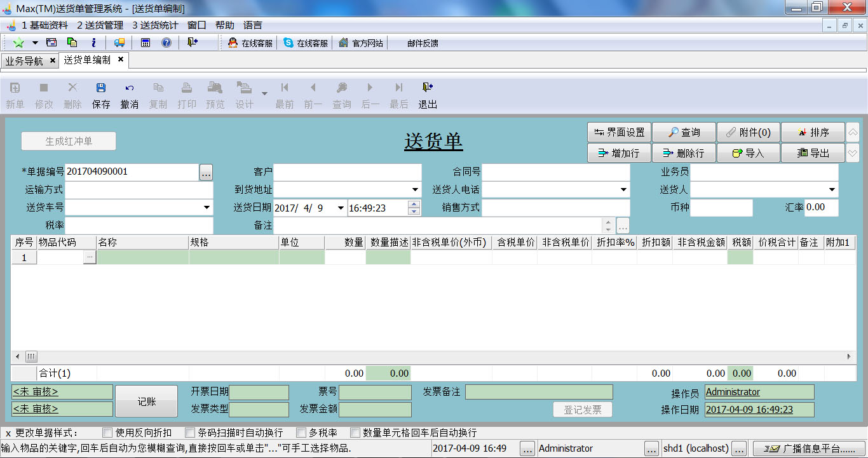Click 删除行 button
The image size is (868, 458).
(684, 153)
